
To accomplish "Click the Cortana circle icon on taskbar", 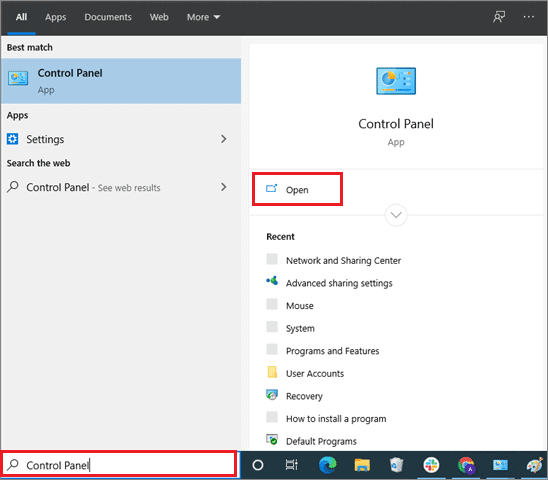I will coord(258,465).
